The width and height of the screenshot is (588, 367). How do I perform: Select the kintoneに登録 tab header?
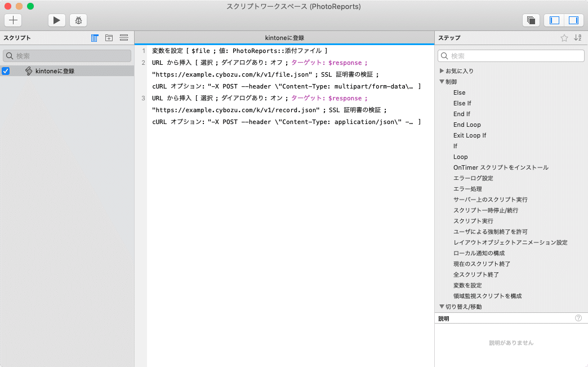[283, 37]
